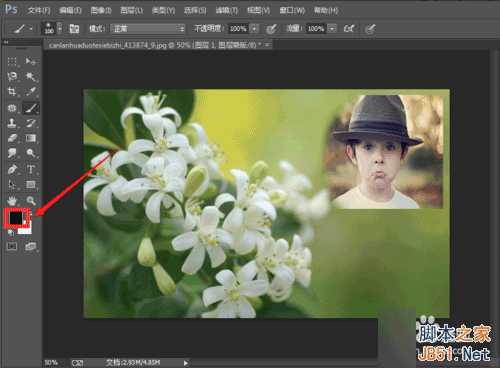Image resolution: width=500 pixels, height=368 pixels.
Task: Select the Crop tool
Action: tap(12, 92)
